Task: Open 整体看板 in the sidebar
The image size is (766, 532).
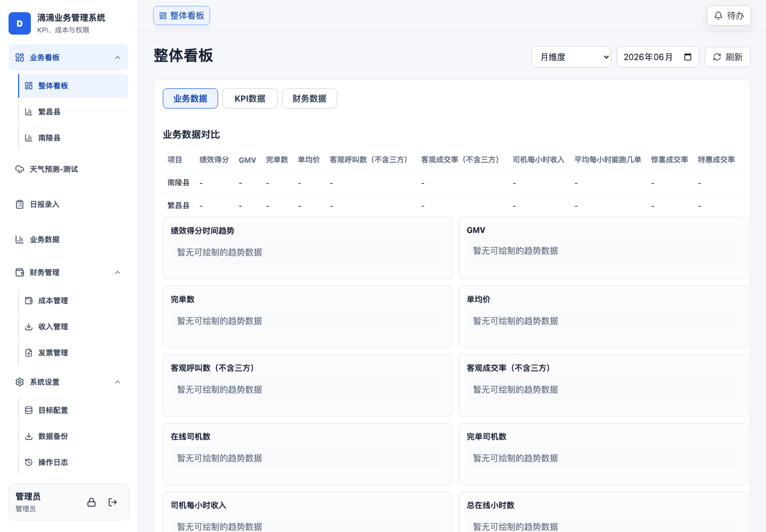Action: [73, 86]
